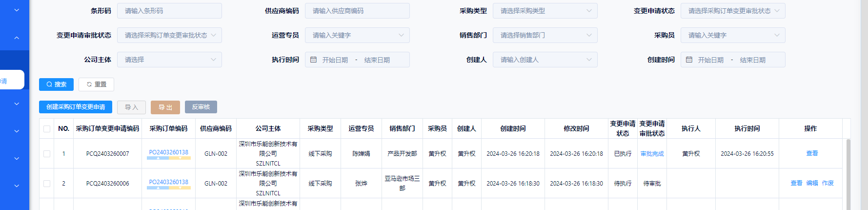
Task: Toggle the select-all checkbox in table header
Action: coord(47,129)
